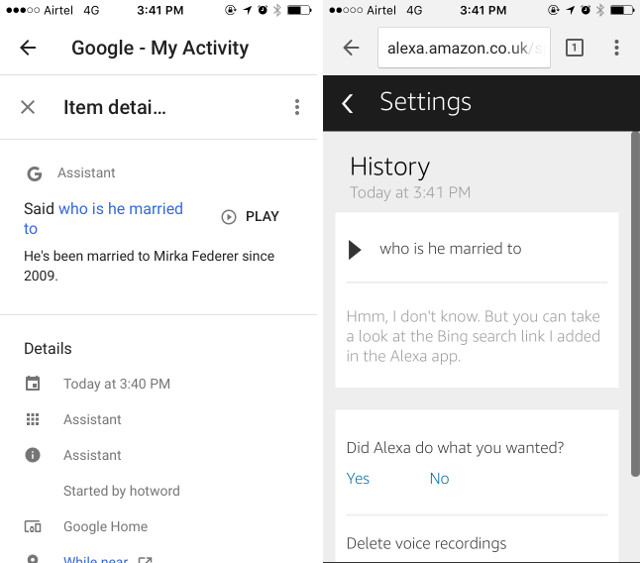Open Item details three-dot menu
This screenshot has width=640, height=563.
click(297, 107)
